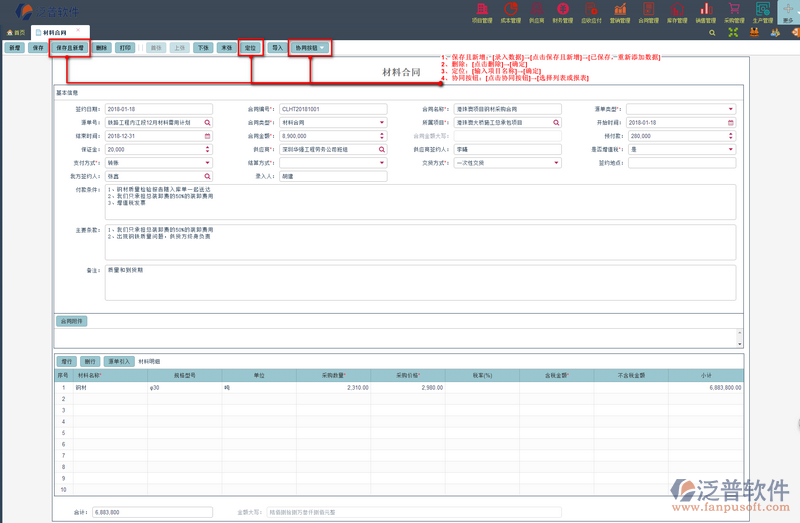Image resolution: width=800 pixels, height=523 pixels.
Task: Click the lookup icon in 供应商 field
Action: (x=382, y=149)
